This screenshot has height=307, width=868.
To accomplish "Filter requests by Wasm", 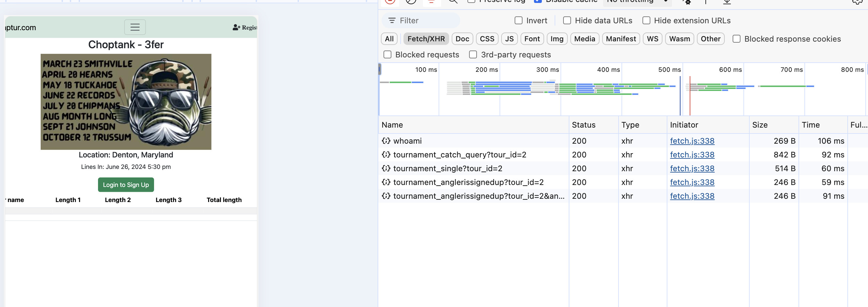I will pyautogui.click(x=679, y=39).
